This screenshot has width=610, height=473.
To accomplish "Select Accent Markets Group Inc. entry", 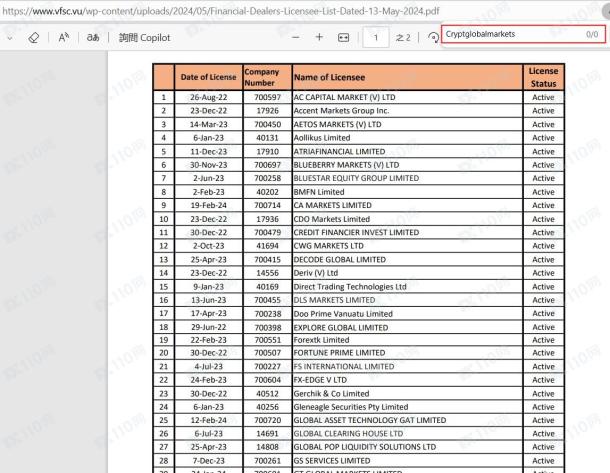I will pyautogui.click(x=342, y=111).
